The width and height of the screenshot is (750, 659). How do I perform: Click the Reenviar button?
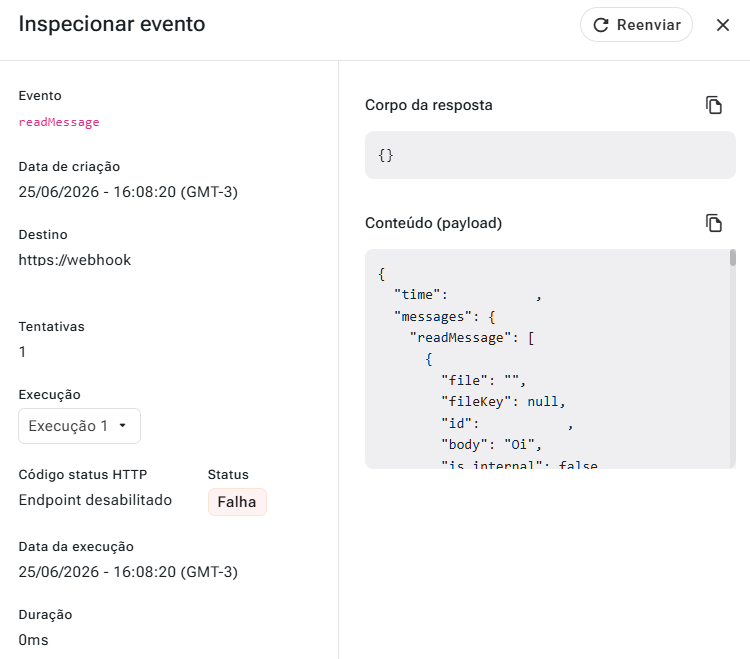[x=636, y=25]
